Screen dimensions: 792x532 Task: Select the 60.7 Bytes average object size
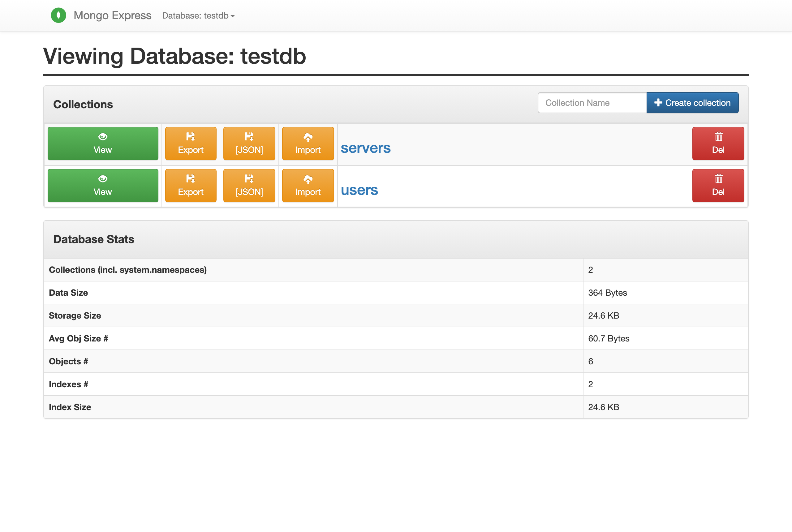click(x=609, y=339)
